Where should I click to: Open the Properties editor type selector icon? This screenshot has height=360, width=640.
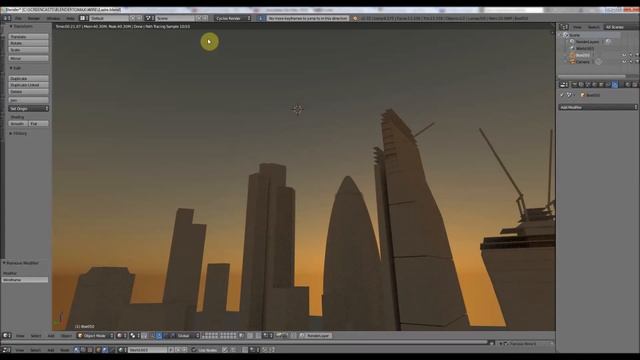[x=564, y=84]
